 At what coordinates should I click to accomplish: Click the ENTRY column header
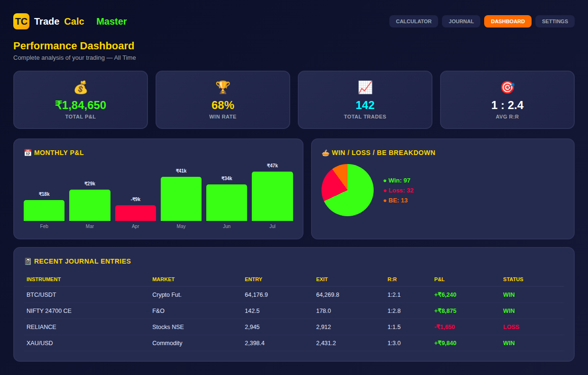coord(254,279)
